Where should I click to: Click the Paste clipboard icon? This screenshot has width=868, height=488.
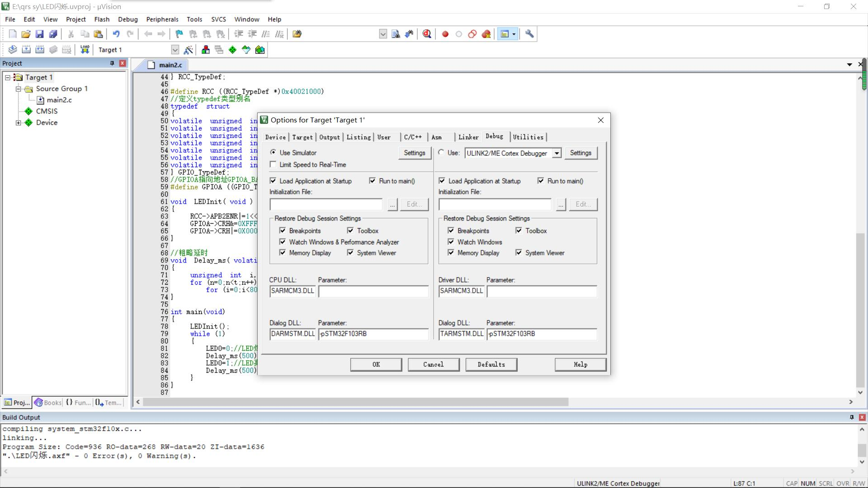pyautogui.click(x=98, y=34)
